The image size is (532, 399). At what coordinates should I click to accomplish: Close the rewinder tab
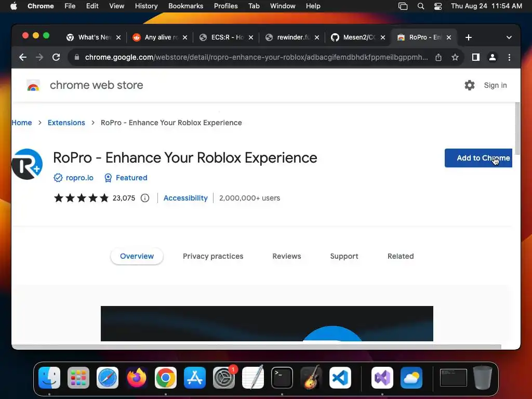[316, 37]
